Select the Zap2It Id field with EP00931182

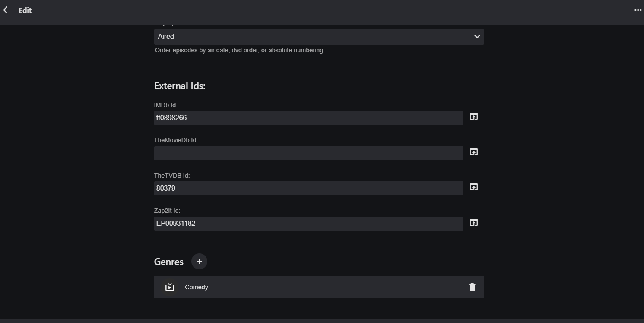pos(308,224)
